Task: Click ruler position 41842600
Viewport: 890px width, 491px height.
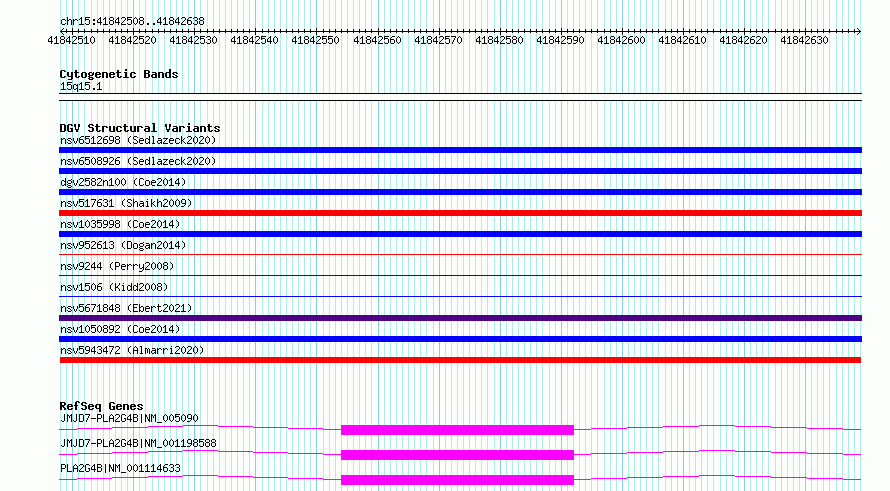Action: pos(622,40)
